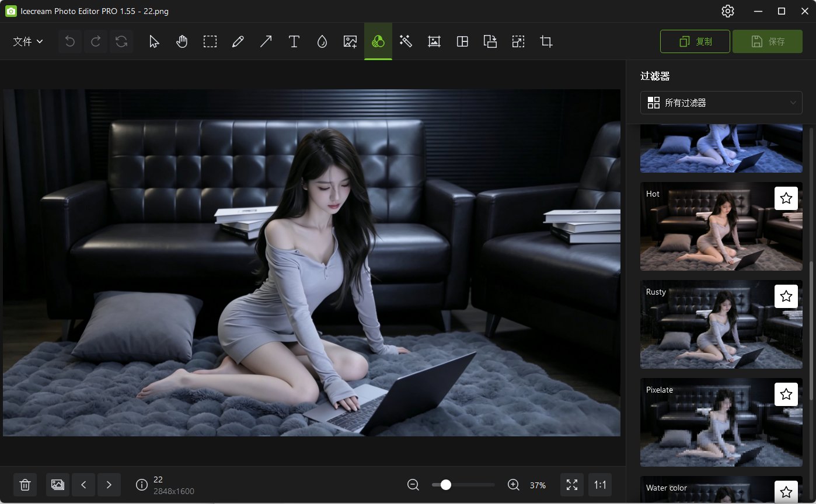The image size is (816, 504).
Task: Show image info
Action: (141, 485)
